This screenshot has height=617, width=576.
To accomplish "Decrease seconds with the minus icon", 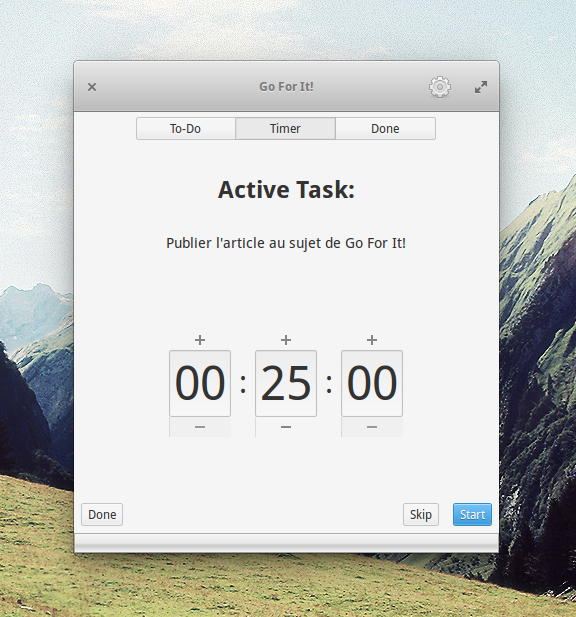I will 372,427.
